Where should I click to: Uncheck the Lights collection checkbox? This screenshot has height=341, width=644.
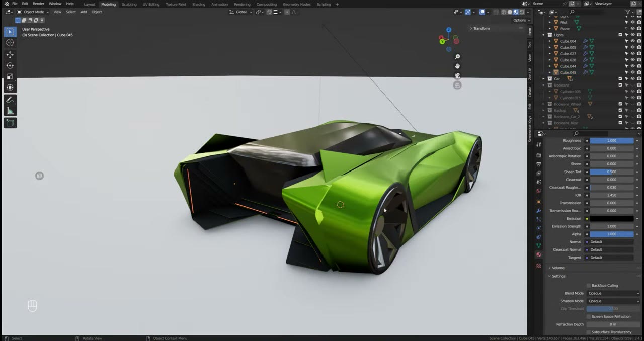coord(620,35)
